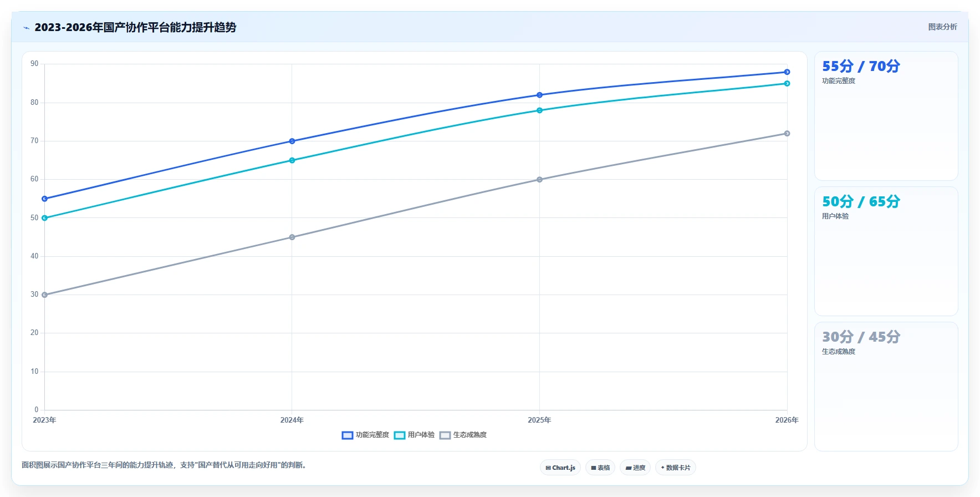
Task: Click the 2024年 x-axis label
Action: click(x=292, y=420)
